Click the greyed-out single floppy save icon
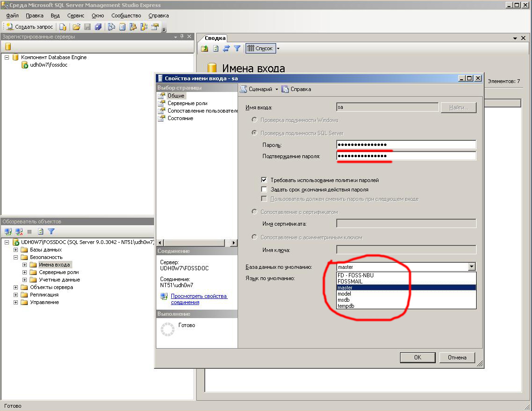The width and height of the screenshot is (532, 411). (x=87, y=27)
